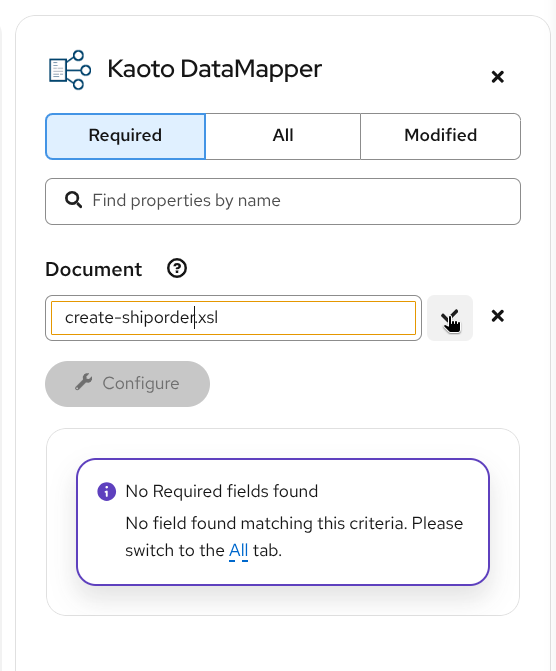The height and width of the screenshot is (671, 556).
Task: Click the Kaoto DataMapper logo icon
Action: point(70,70)
